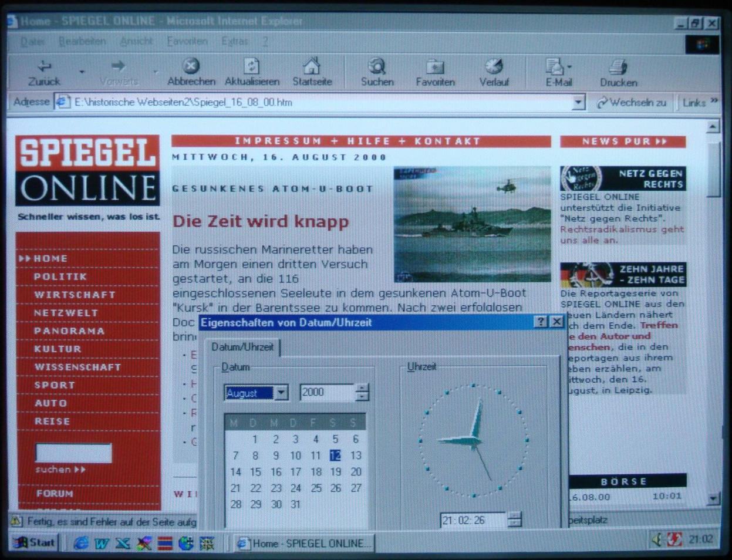Open the POLITIK section link
The image size is (732, 560).
[x=60, y=276]
